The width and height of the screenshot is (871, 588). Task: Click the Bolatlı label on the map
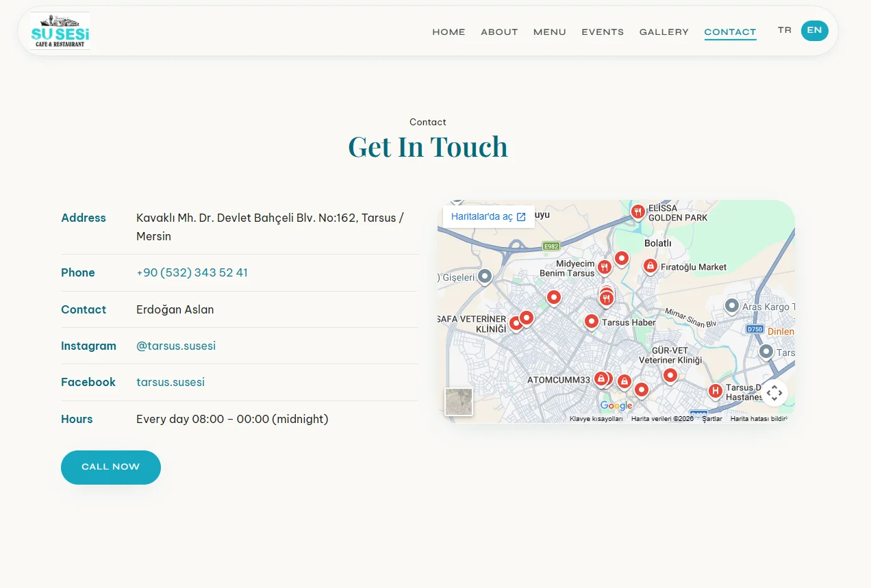tap(658, 243)
